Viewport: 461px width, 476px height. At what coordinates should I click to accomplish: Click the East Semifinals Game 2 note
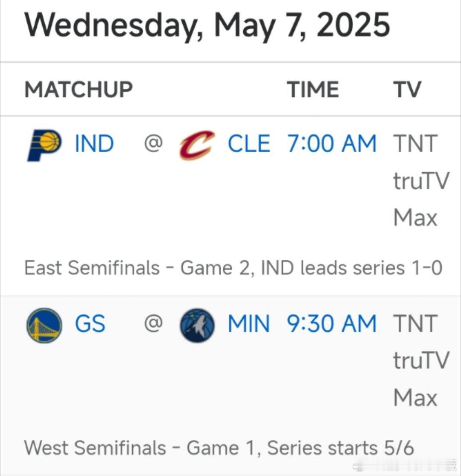233,268
